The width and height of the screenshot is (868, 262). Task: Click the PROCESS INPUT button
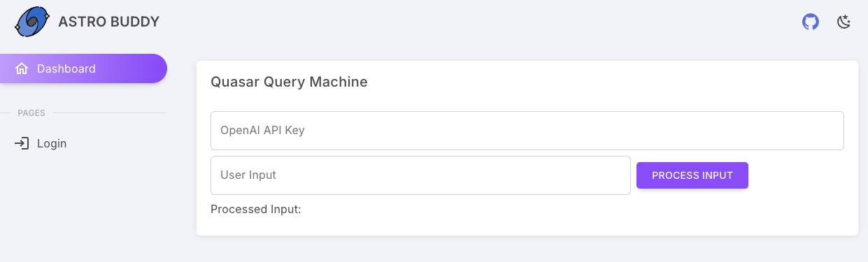692,175
